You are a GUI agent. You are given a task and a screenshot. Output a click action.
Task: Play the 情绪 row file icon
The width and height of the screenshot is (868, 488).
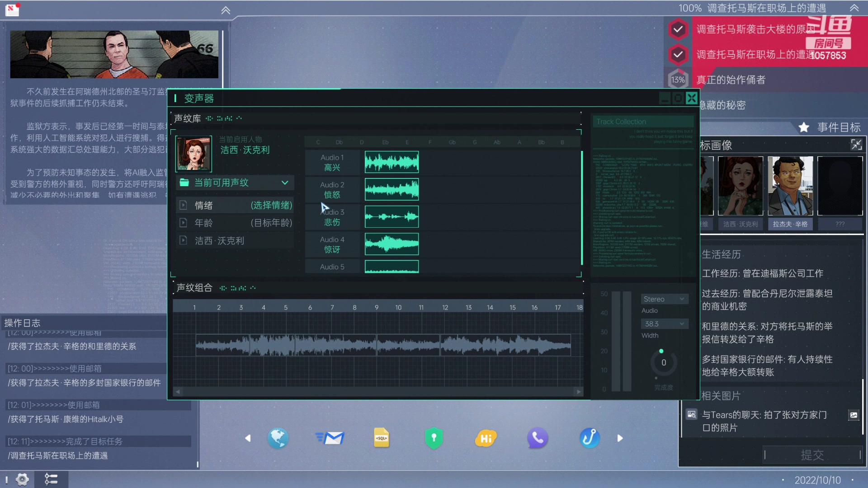coord(183,205)
